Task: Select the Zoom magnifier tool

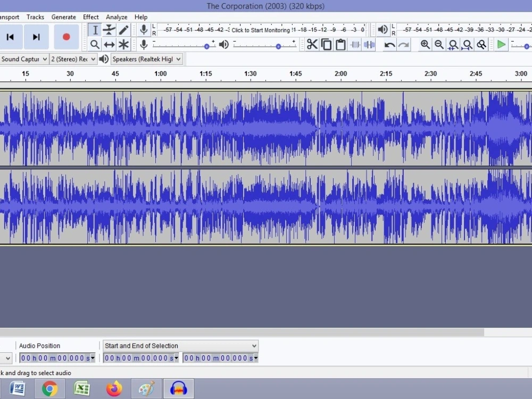Action: [95, 45]
